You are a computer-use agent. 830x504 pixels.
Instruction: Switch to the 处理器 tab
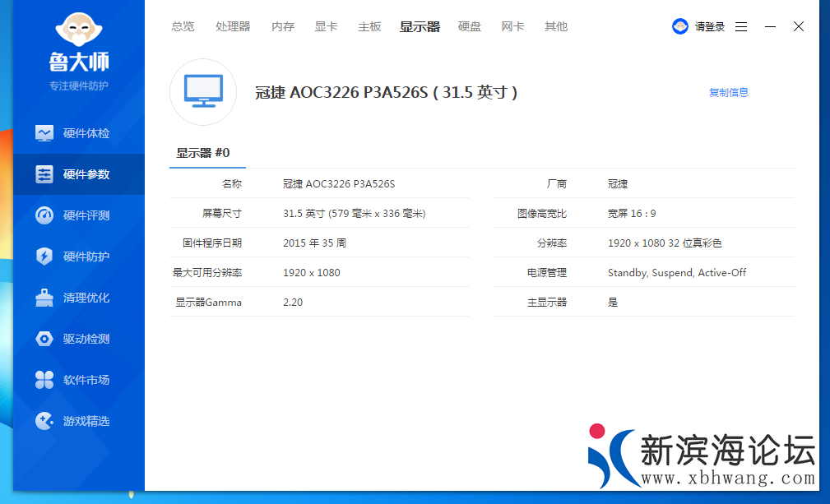tap(233, 26)
